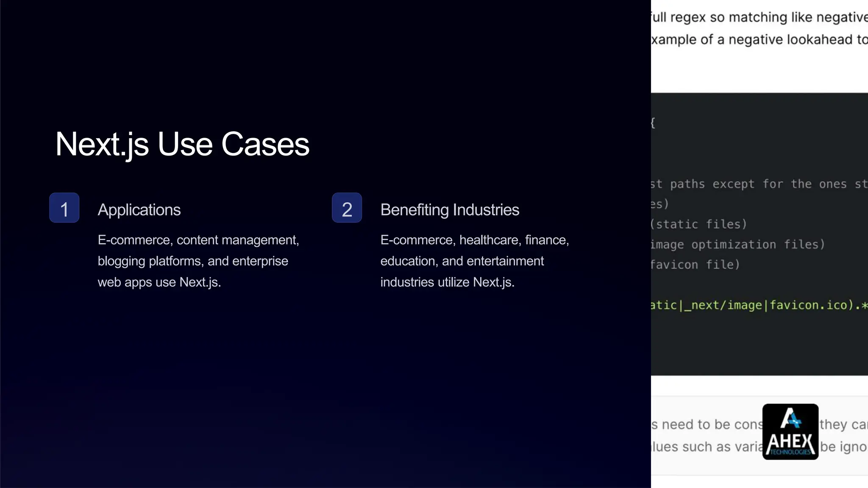Click the Applications heading
Image resolution: width=868 pixels, height=488 pixels.
point(139,210)
